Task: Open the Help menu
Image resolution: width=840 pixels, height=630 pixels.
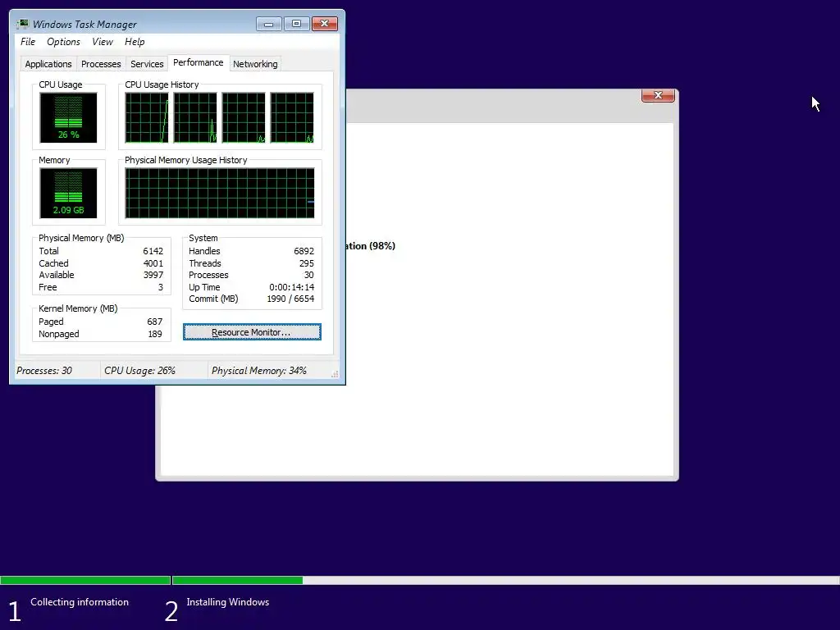Action: coord(135,42)
